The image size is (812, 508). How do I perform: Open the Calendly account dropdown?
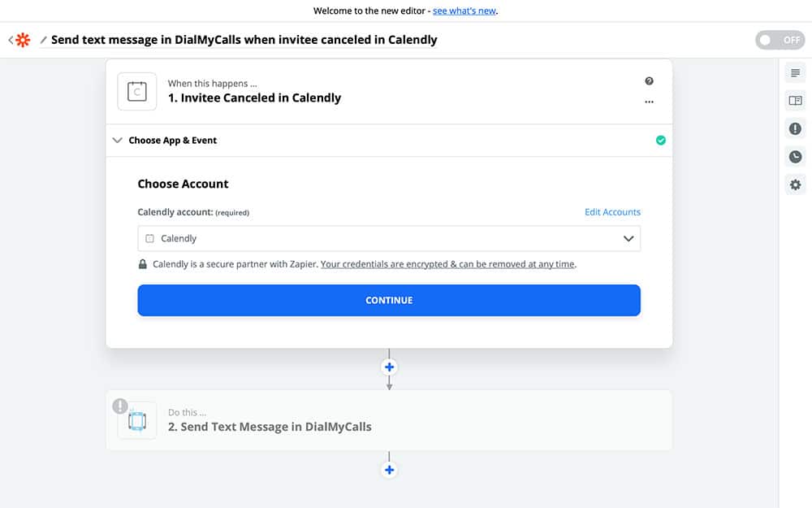coord(389,239)
